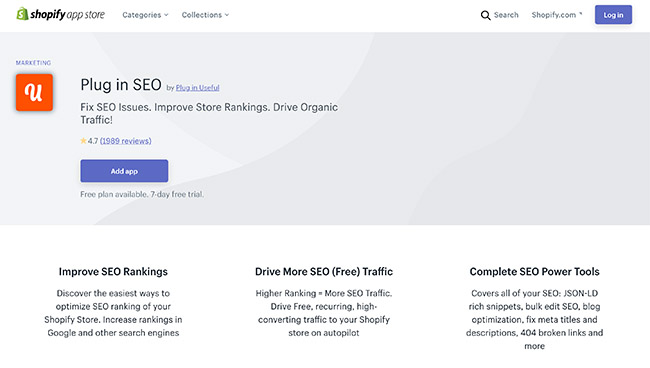Open the 1989 reviews link
650x368 pixels.
click(x=126, y=141)
